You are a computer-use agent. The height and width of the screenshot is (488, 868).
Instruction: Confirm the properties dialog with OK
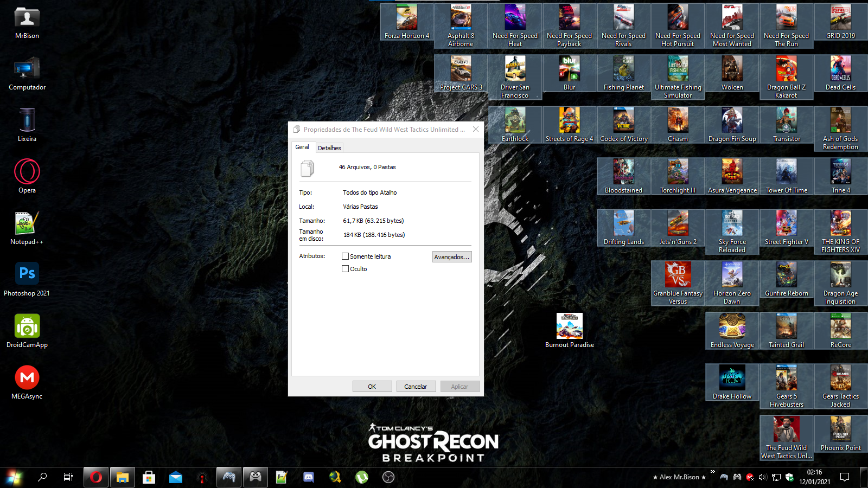372,387
